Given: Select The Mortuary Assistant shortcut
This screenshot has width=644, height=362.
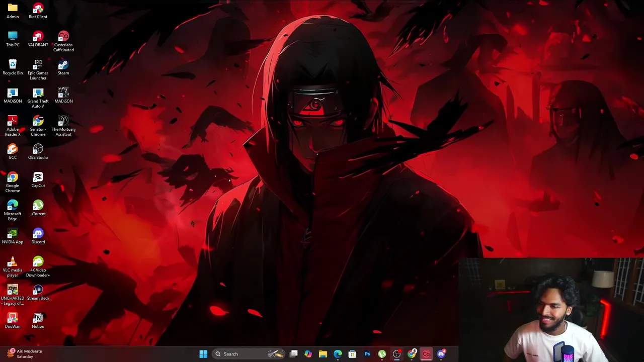Looking at the screenshot, I should pos(63,126).
